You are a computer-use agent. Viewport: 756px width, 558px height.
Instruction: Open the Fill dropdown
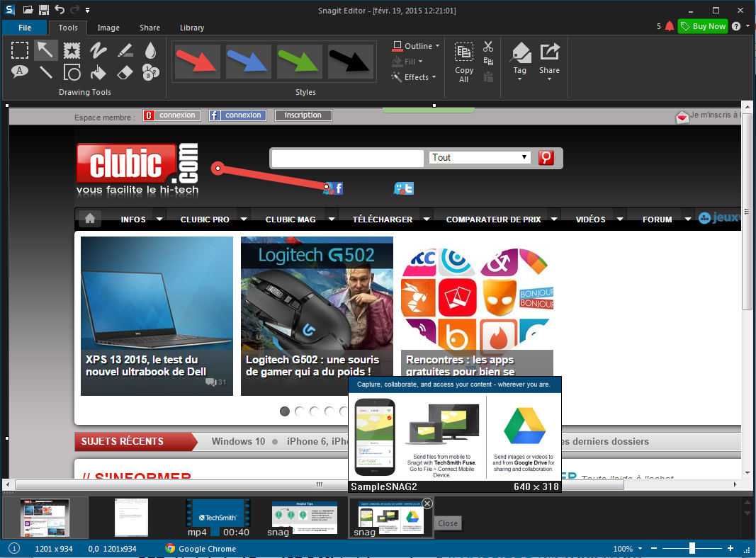[407, 61]
